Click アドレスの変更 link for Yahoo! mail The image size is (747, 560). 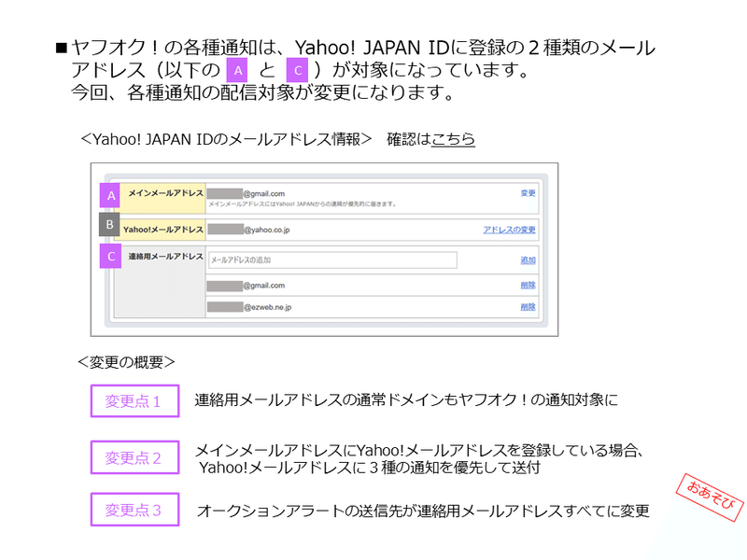pos(509,230)
